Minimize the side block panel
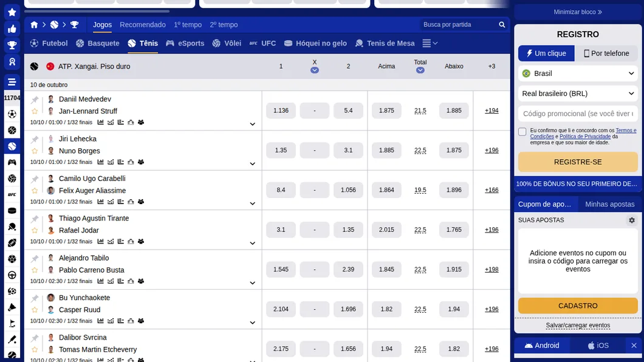The image size is (644, 362). 578,12
